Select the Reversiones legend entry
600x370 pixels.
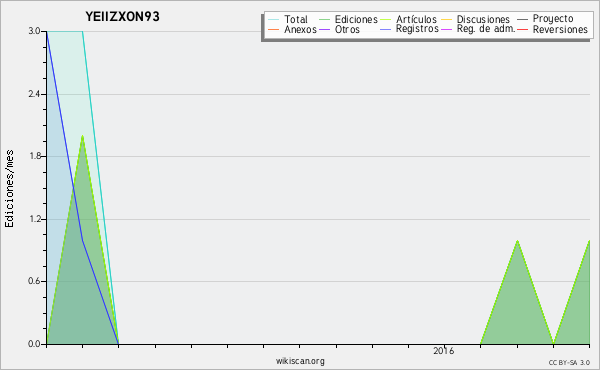point(553,29)
